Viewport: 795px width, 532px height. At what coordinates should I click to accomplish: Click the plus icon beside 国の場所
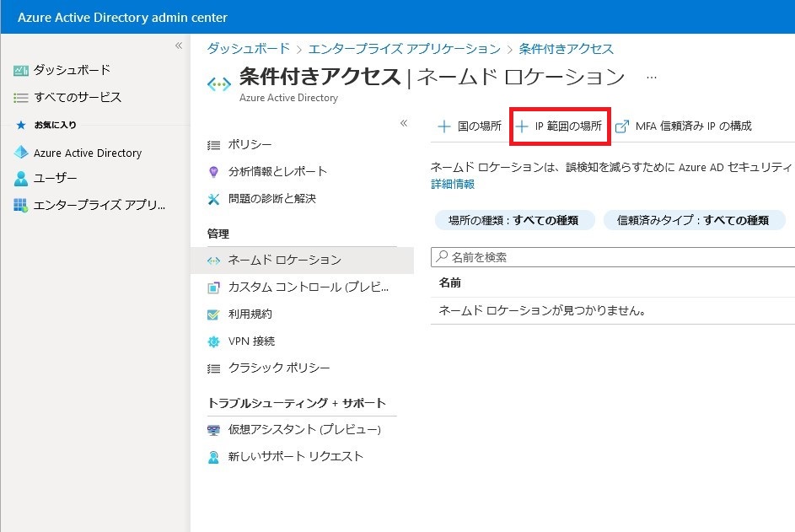443,126
